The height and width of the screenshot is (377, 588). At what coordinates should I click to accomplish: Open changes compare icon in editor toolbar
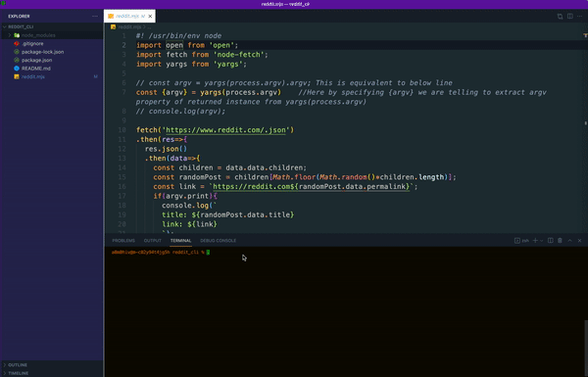coord(560,16)
